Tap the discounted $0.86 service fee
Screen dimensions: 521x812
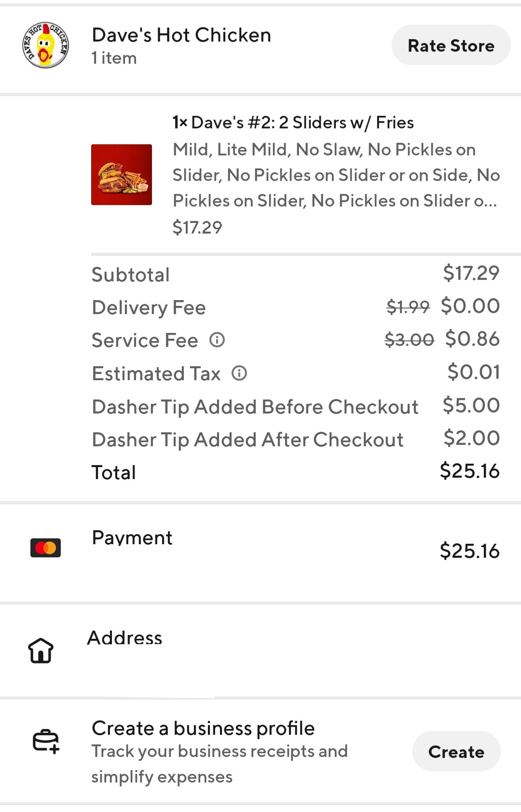point(472,339)
